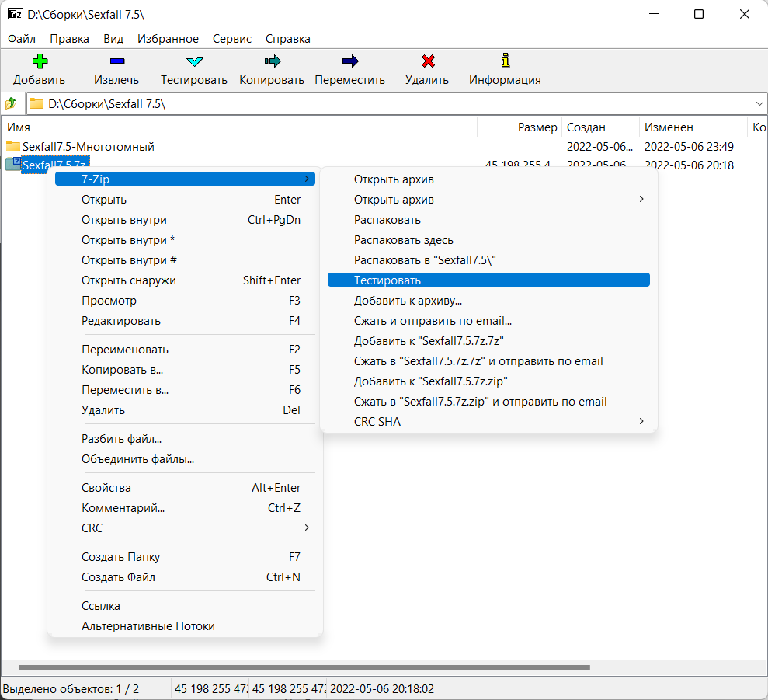The width and height of the screenshot is (768, 700).
Task: Expand the CRC SHA submenu
Action: 641,422
